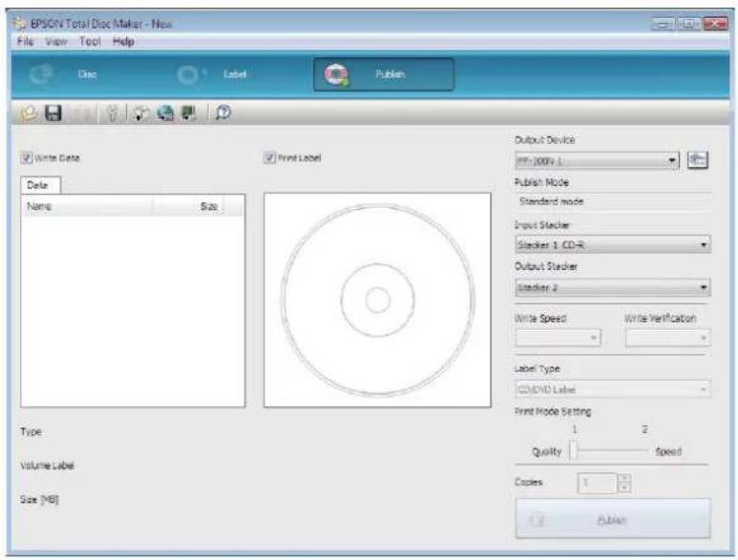This screenshot has width=738, height=560.
Task: Click the 'Volume Label' text
Action: tap(47, 466)
